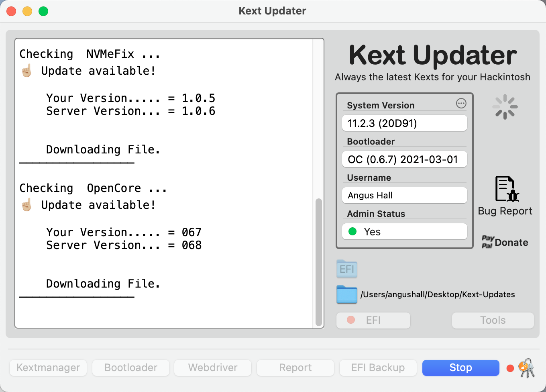The height and width of the screenshot is (392, 546).
Task: Click the Bootloader label above OC field
Action: [371, 141]
